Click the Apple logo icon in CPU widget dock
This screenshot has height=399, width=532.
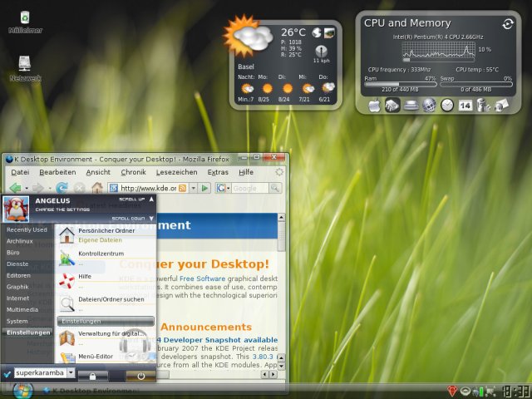(x=374, y=106)
